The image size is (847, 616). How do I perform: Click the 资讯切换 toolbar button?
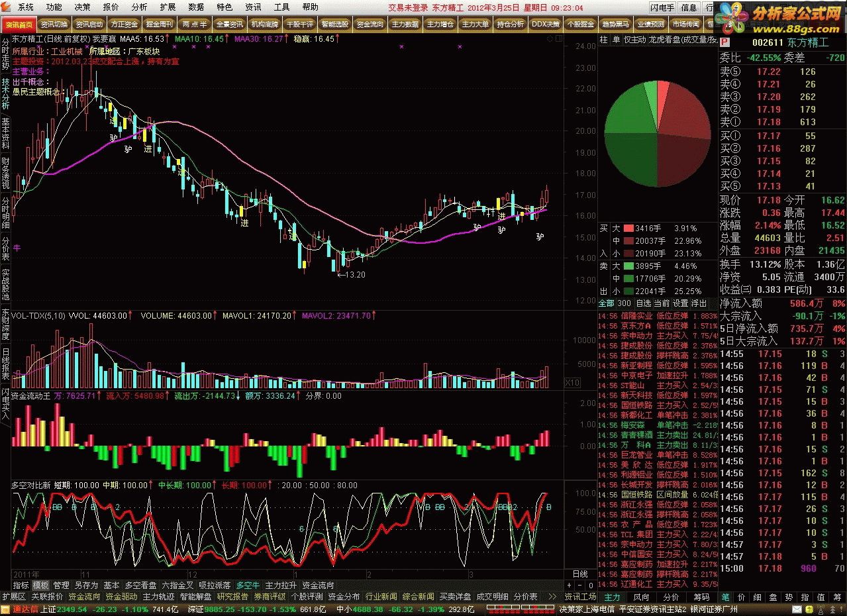pyautogui.click(x=54, y=24)
